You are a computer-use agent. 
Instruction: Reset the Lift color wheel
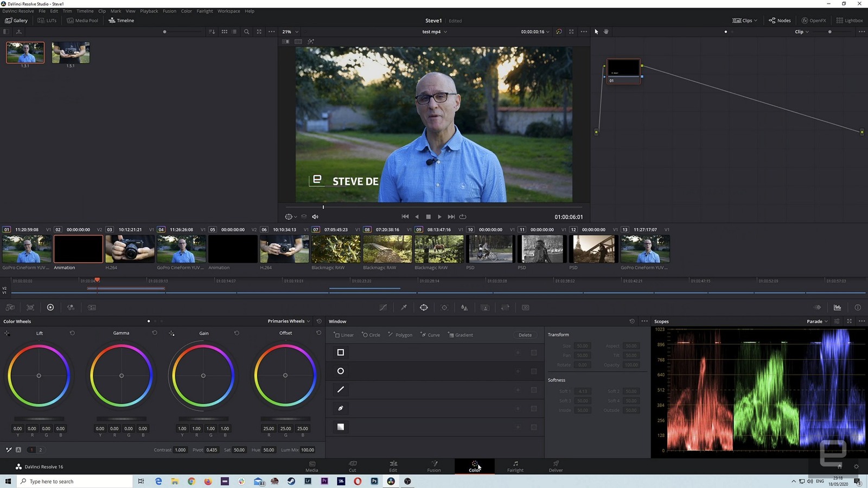72,333
